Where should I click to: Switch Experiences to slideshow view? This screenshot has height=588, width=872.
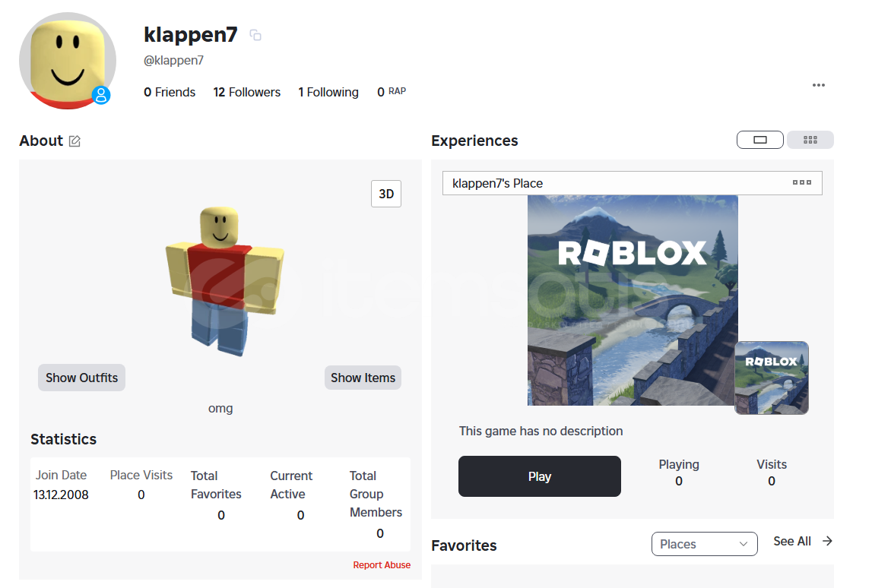point(759,140)
